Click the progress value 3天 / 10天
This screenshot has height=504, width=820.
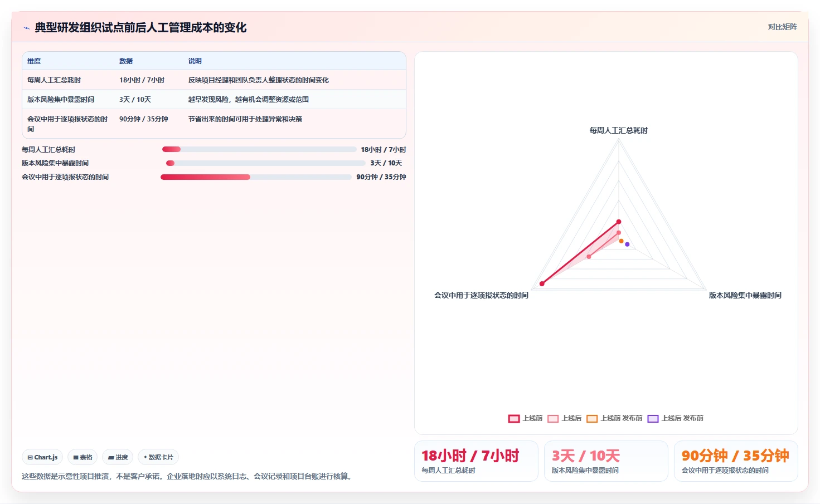[386, 163]
